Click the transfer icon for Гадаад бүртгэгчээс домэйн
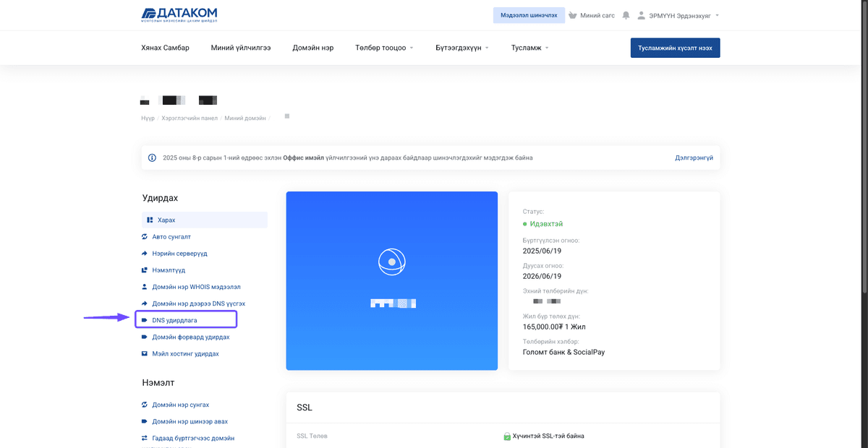 click(145, 438)
